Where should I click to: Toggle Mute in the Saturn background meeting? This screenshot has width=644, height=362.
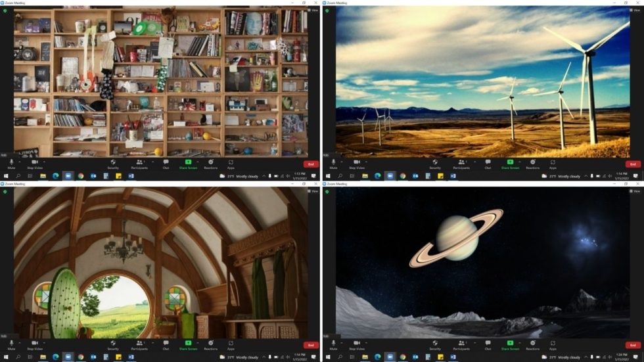pyautogui.click(x=333, y=344)
